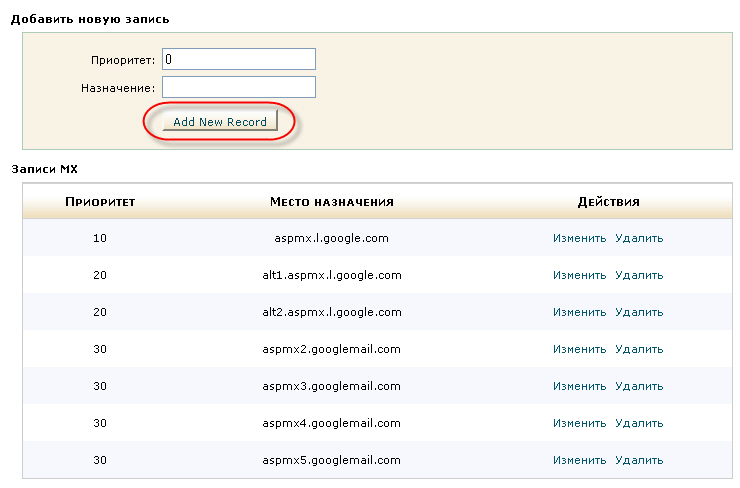The width and height of the screenshot is (740, 488).
Task: Click the Приоритет column header
Action: tap(100, 202)
